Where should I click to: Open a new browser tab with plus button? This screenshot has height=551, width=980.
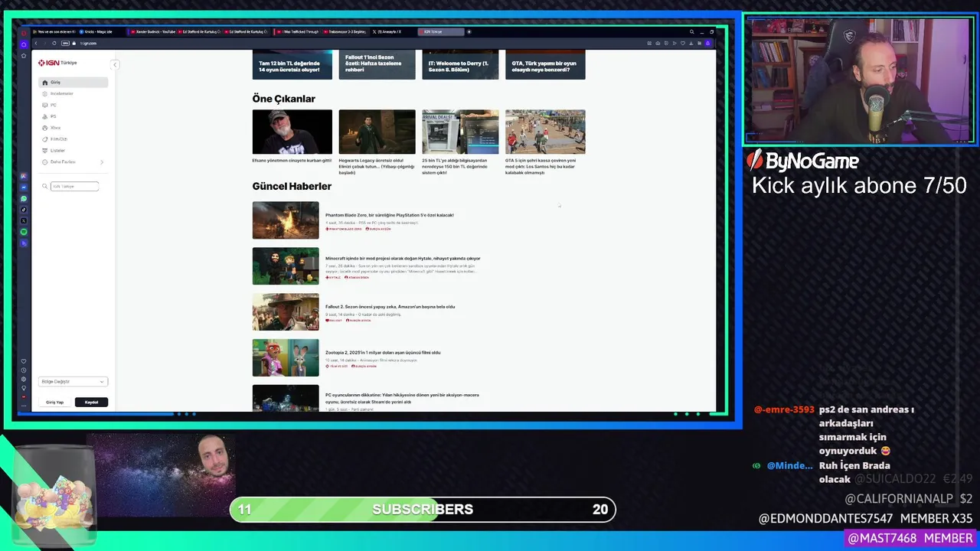(469, 31)
